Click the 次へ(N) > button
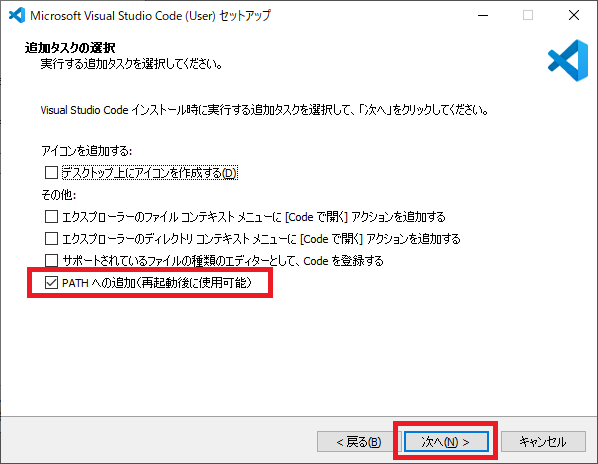The width and height of the screenshot is (598, 464). [x=446, y=442]
